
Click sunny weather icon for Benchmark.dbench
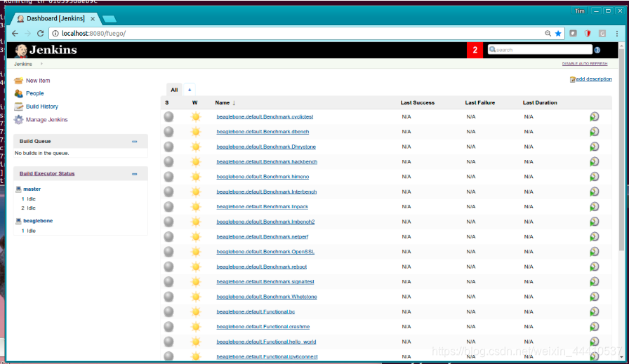[x=196, y=131]
